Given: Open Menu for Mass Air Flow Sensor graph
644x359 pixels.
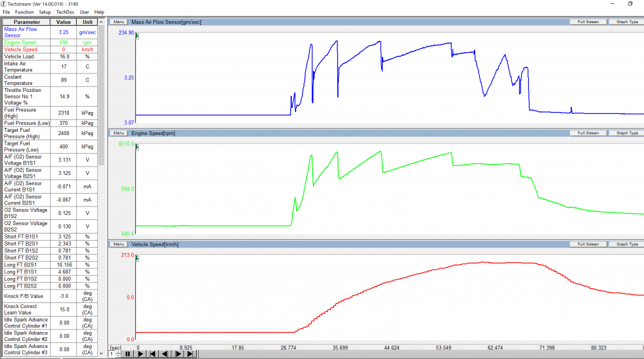Looking at the screenshot, I should [118, 22].
